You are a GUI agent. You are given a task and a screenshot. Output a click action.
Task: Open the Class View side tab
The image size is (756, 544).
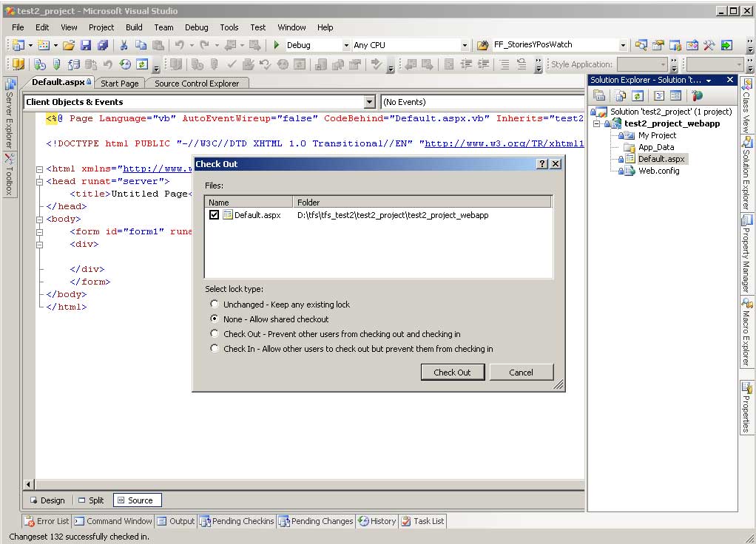746,106
